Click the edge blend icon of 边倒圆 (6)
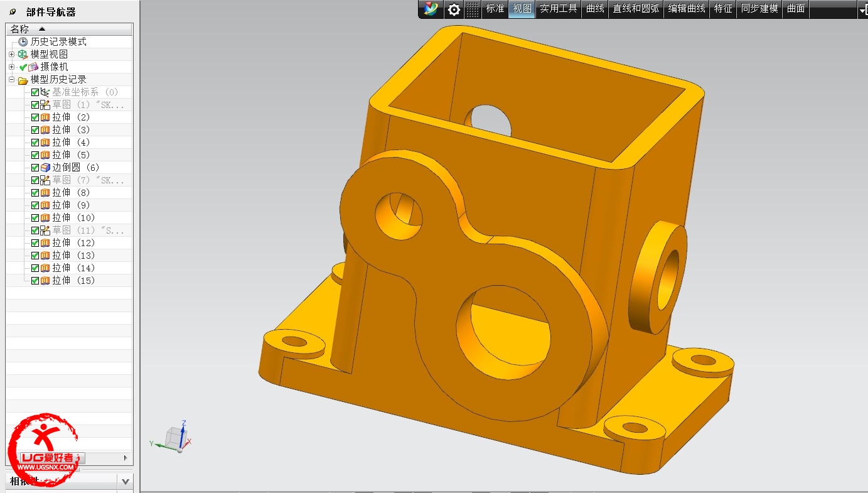This screenshot has width=868, height=493. pos(45,168)
